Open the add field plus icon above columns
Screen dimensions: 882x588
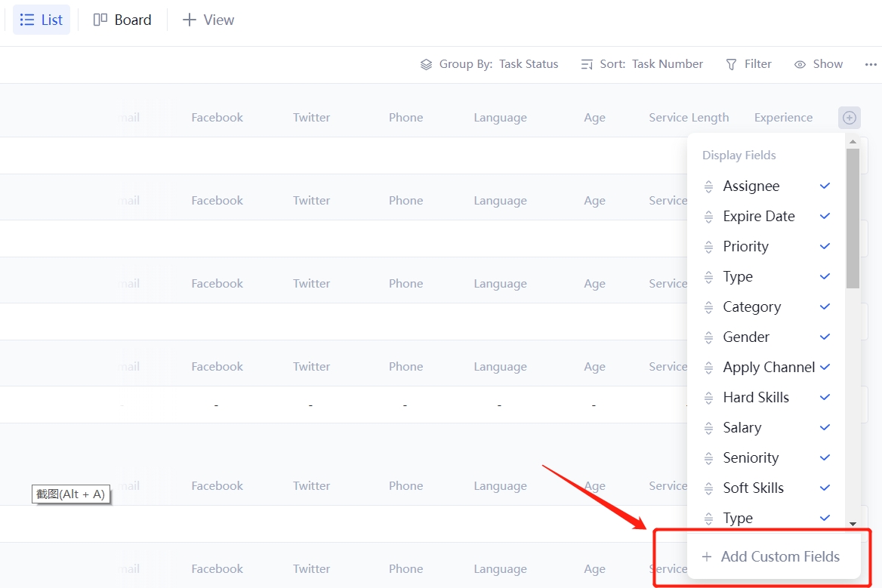(x=849, y=117)
